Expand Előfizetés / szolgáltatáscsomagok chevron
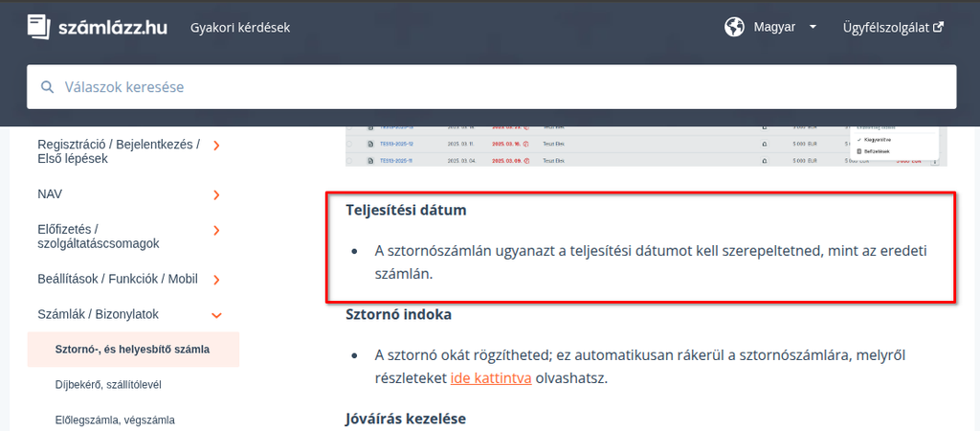980x431 pixels. point(217,230)
